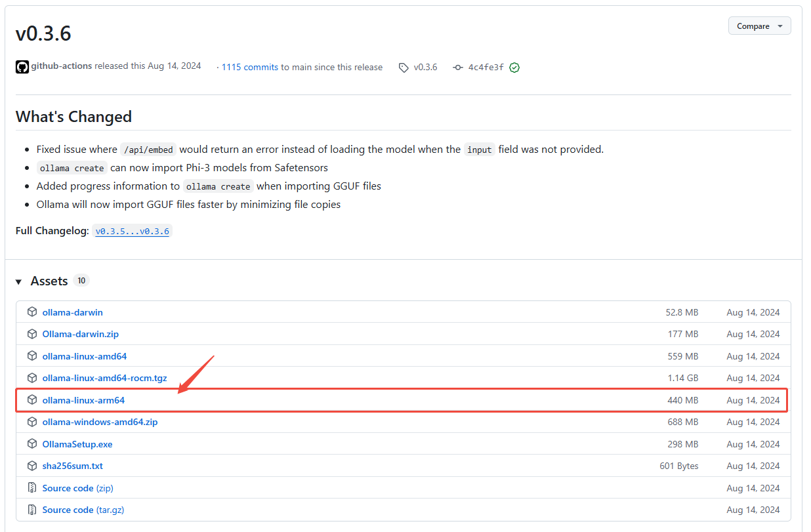Click package icon beside OllamaSetup.exe
The height and width of the screenshot is (532, 811).
coord(32,444)
